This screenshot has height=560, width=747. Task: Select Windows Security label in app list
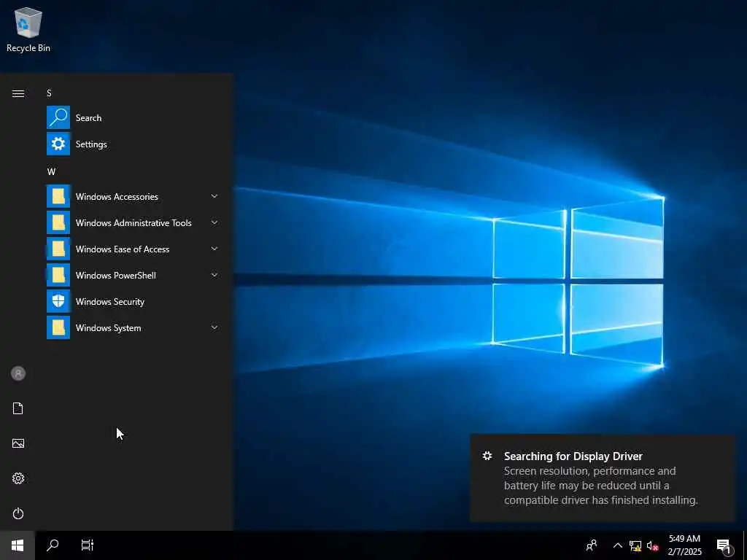tap(110, 301)
